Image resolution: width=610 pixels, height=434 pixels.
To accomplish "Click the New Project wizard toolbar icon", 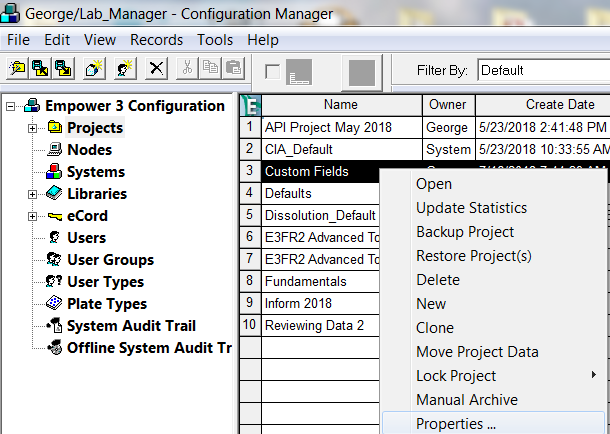I will coord(17,69).
